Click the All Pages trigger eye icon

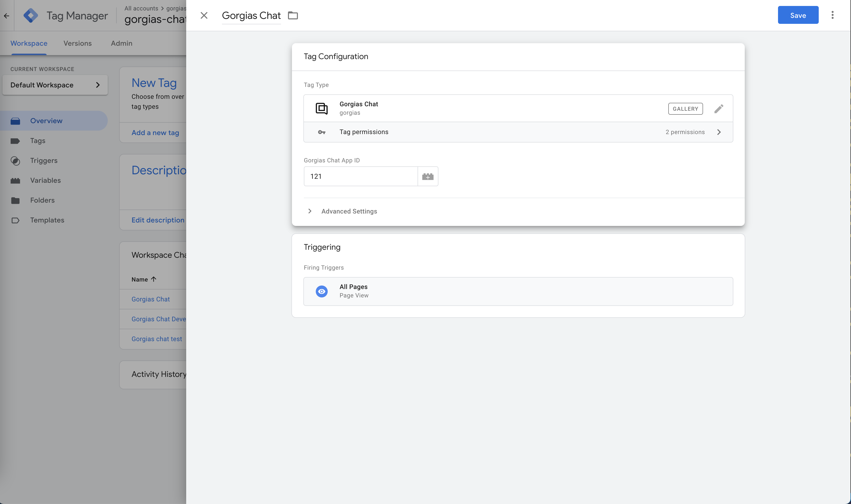point(321,291)
